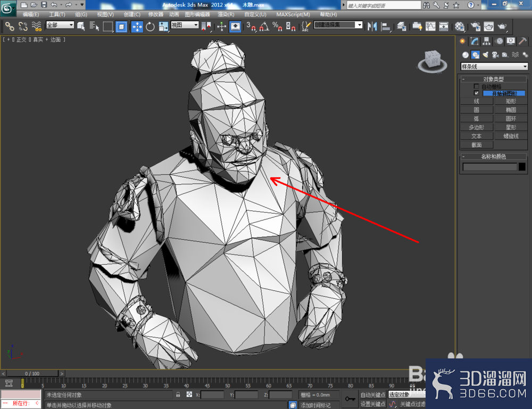This screenshot has width=532, height=409.
Task: Enable the 自动栅格 checkbox
Action: (476, 86)
